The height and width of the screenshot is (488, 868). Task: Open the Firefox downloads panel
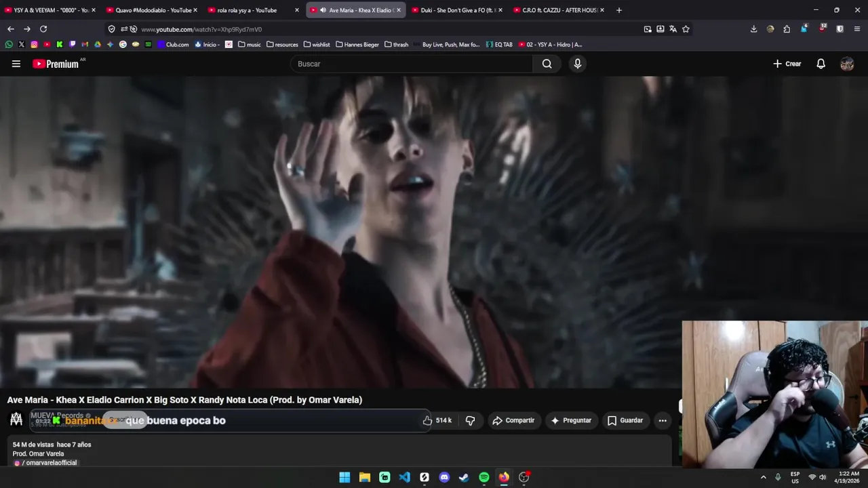point(753,29)
